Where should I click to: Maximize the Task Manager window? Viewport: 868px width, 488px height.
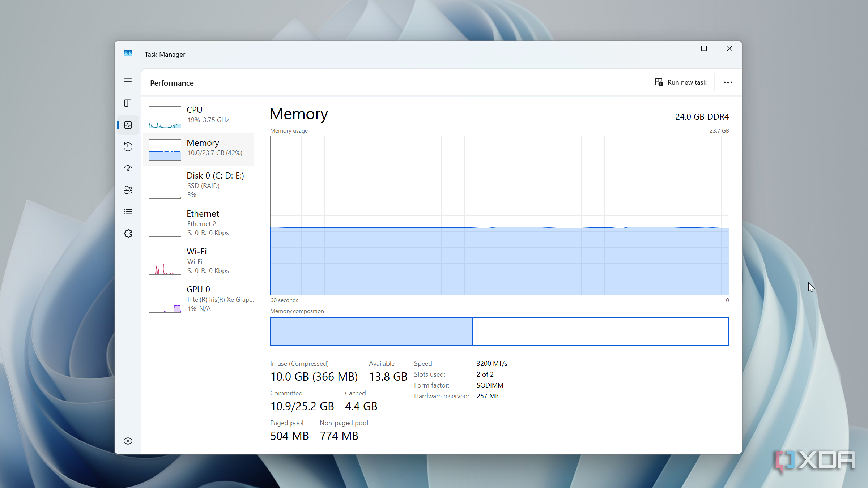[x=704, y=48]
